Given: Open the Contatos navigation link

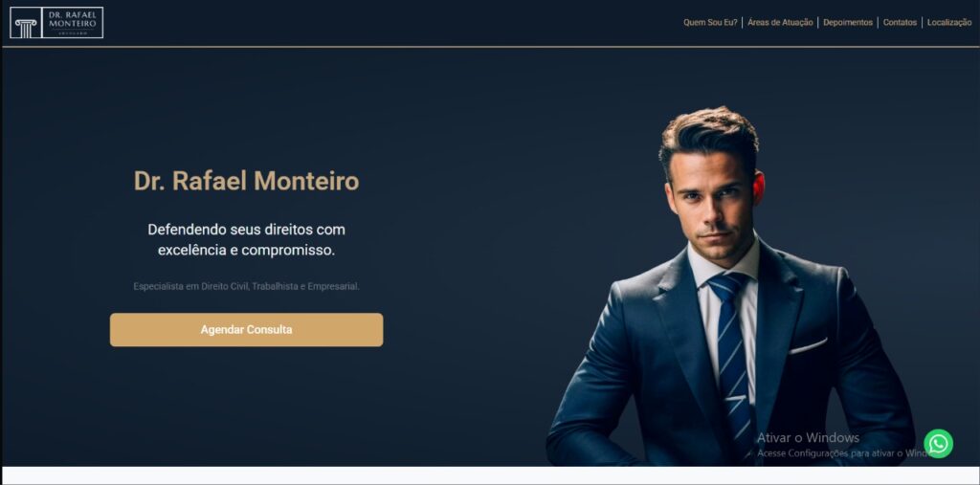Looking at the screenshot, I should point(900,23).
